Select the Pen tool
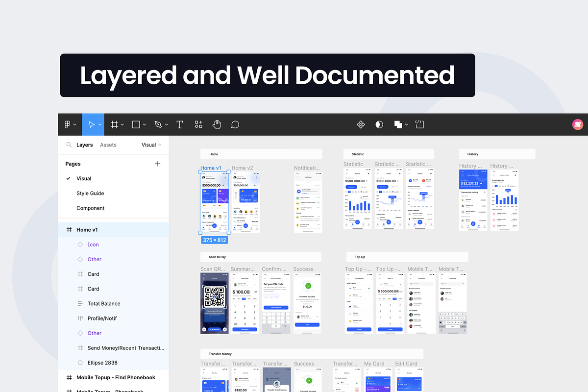The width and height of the screenshot is (588, 392). (158, 124)
